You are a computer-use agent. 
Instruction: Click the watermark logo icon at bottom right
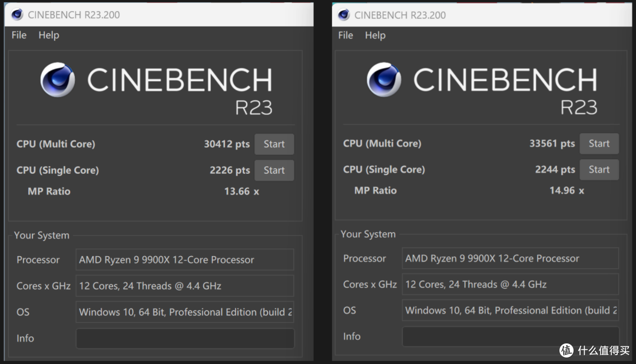(567, 350)
